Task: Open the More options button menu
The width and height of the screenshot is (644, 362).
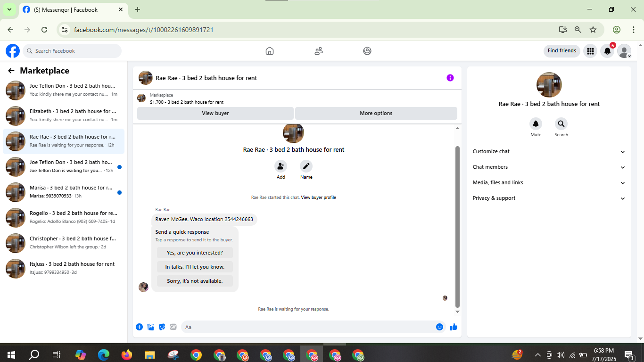Action: 376,113
